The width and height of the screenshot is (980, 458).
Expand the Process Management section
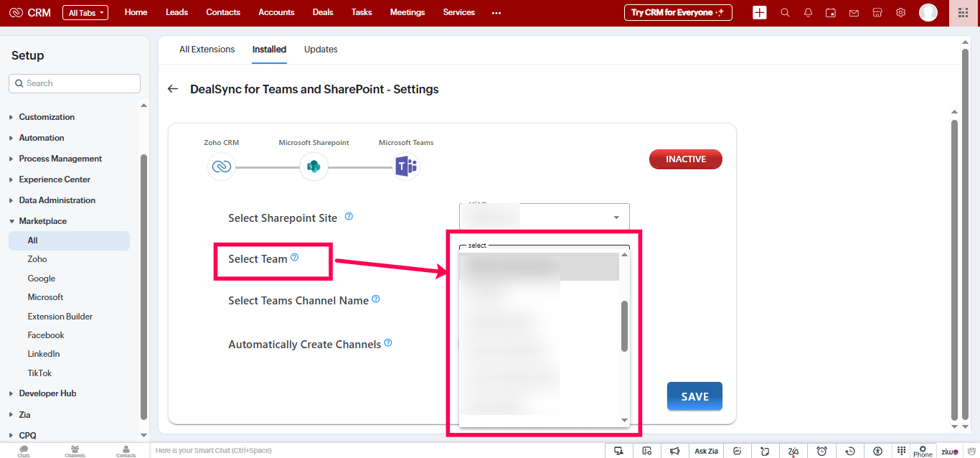60,159
